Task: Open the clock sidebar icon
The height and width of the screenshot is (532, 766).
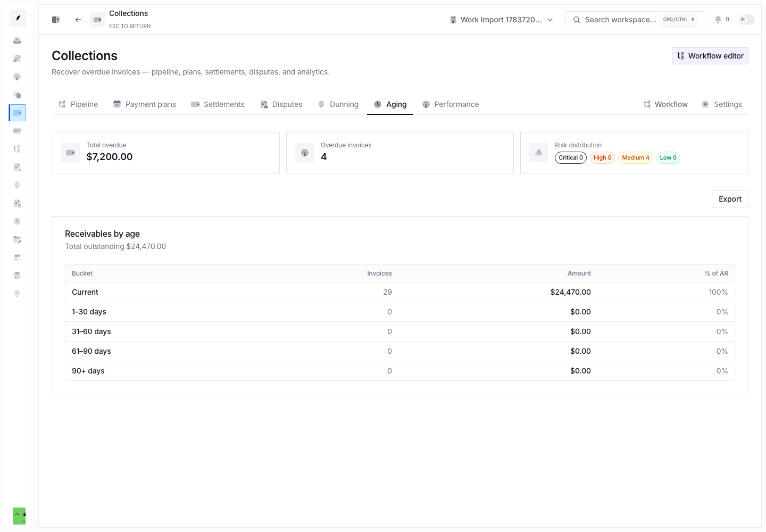Action: coord(17,221)
